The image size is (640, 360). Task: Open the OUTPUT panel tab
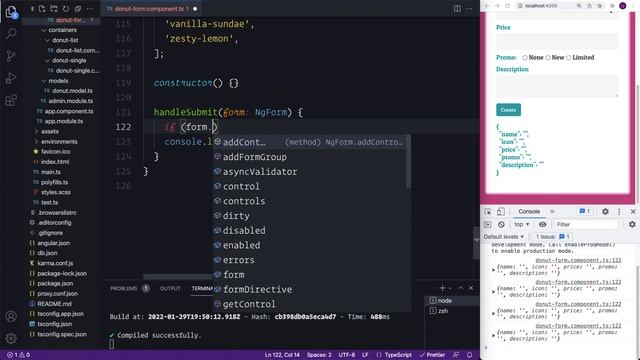[x=170, y=288]
